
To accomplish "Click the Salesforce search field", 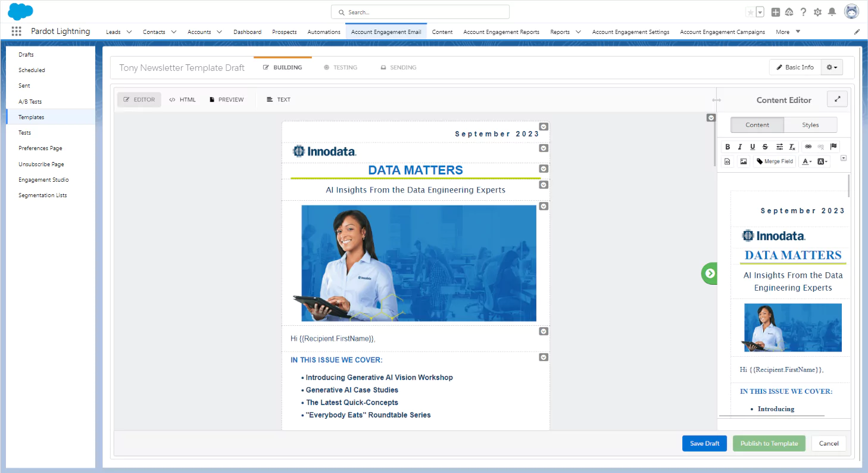I will pos(420,12).
